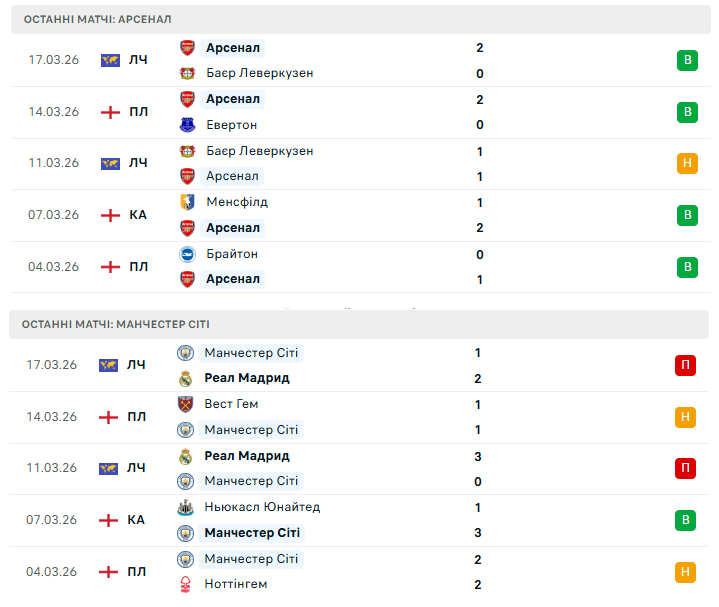The width and height of the screenshot is (719, 607).
Task: Open the Брайтон team link
Action: coord(232,254)
